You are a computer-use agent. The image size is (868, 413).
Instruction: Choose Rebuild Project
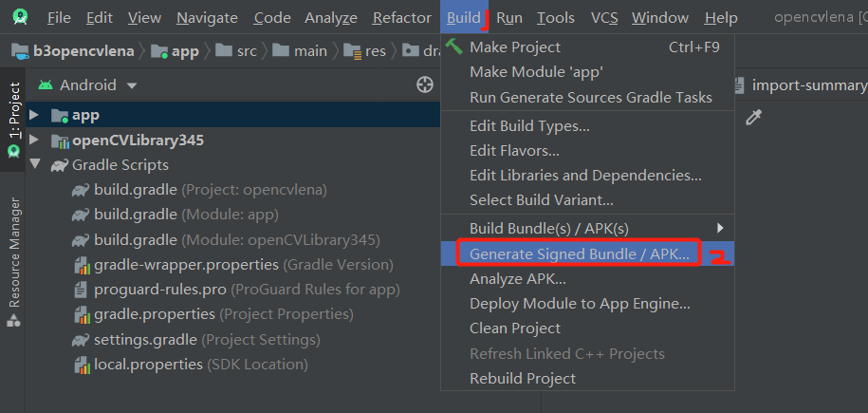pos(588,379)
